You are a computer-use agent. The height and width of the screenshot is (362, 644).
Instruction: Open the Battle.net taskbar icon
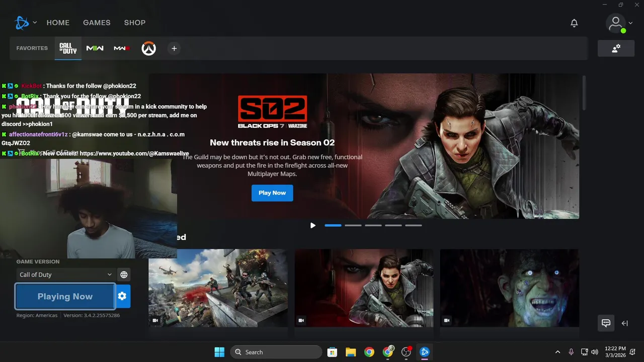tap(425, 352)
